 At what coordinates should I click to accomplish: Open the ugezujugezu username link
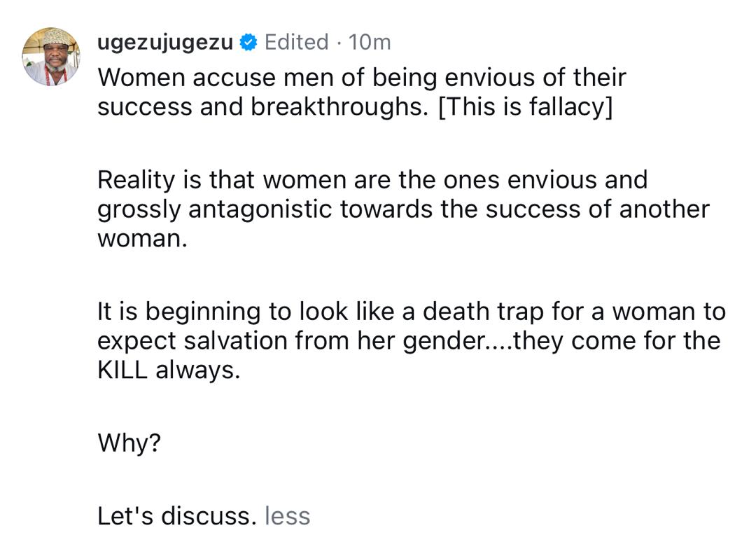(165, 43)
